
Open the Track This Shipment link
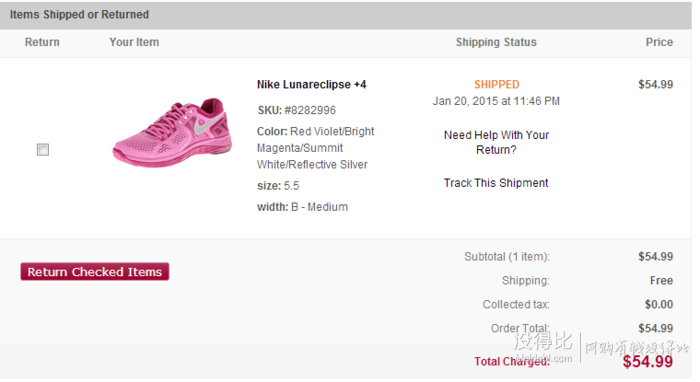pos(496,183)
